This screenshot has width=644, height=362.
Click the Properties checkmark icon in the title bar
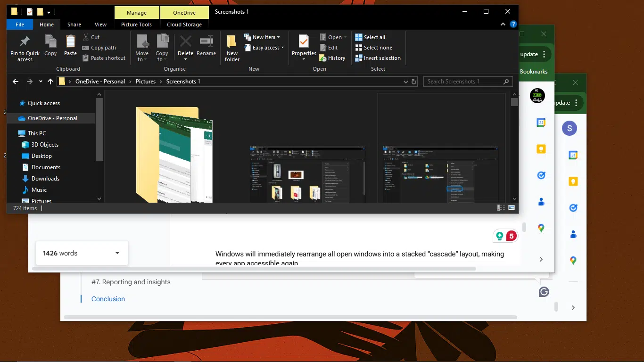(30, 12)
